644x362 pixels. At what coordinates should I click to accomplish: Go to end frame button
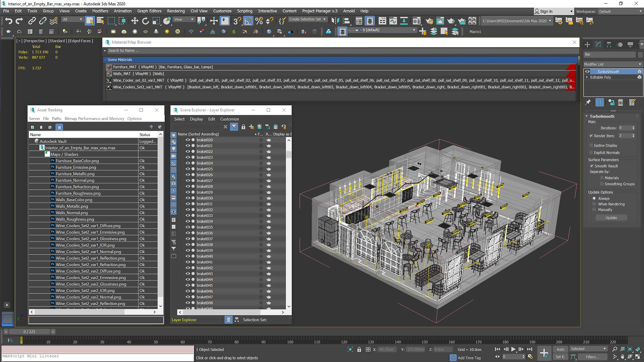click(x=530, y=349)
